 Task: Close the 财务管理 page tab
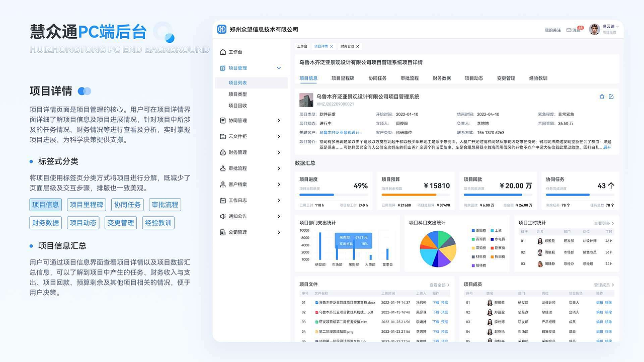pyautogui.click(x=358, y=46)
